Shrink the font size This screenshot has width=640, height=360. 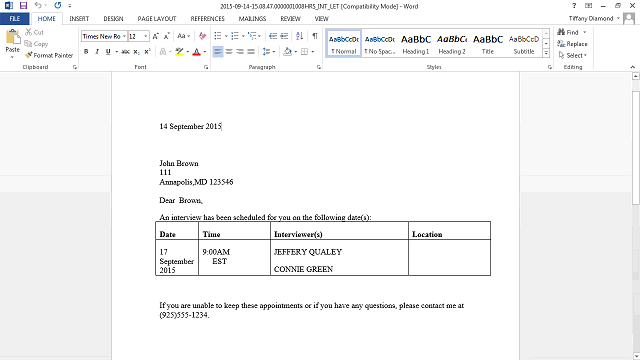166,36
